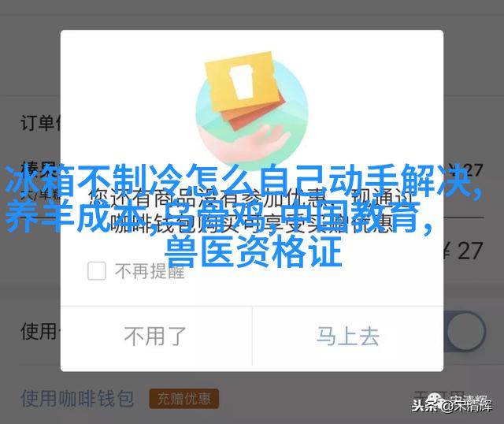Open the 使用咖啡钱包 option
This screenshot has height=424, width=504.
point(77,398)
